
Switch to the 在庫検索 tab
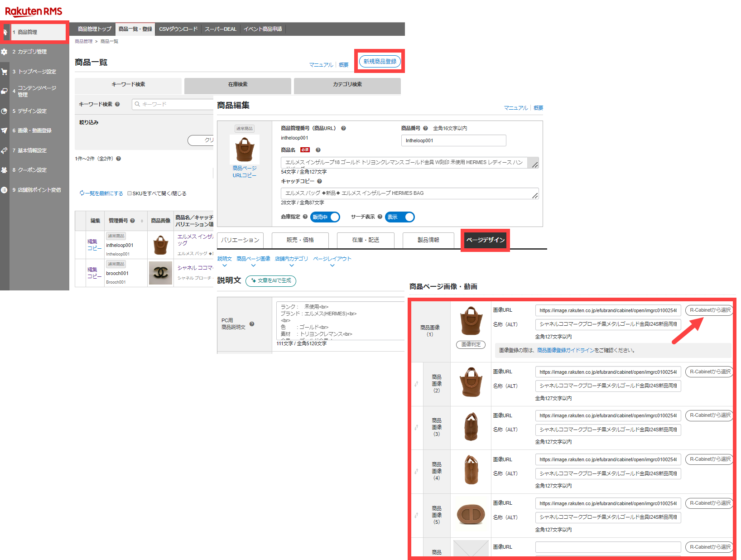238,85
